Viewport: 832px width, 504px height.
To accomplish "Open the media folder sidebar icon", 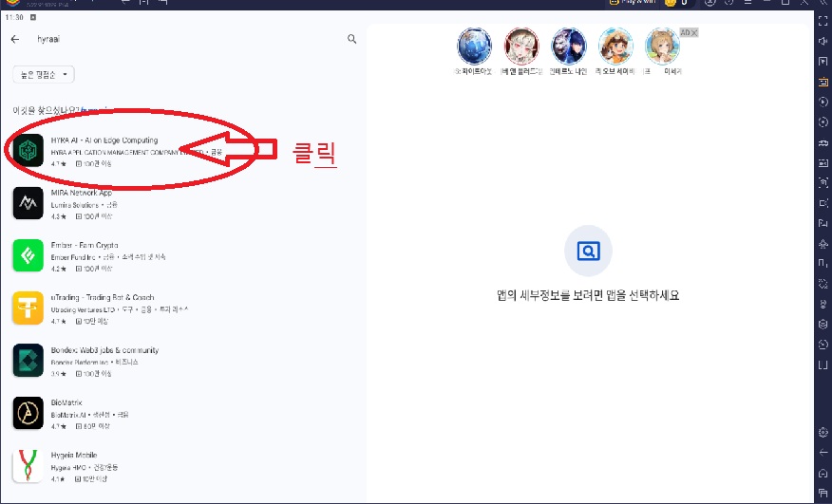I will pyautogui.click(x=823, y=223).
